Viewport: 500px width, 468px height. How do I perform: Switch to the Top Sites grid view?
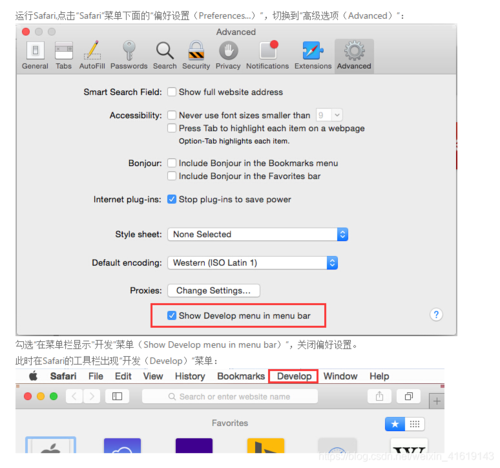415,424
